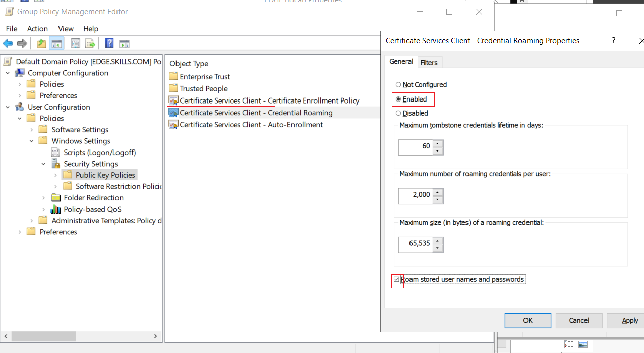Switch to the Filters tab
Image resolution: width=644 pixels, height=353 pixels.
click(429, 62)
